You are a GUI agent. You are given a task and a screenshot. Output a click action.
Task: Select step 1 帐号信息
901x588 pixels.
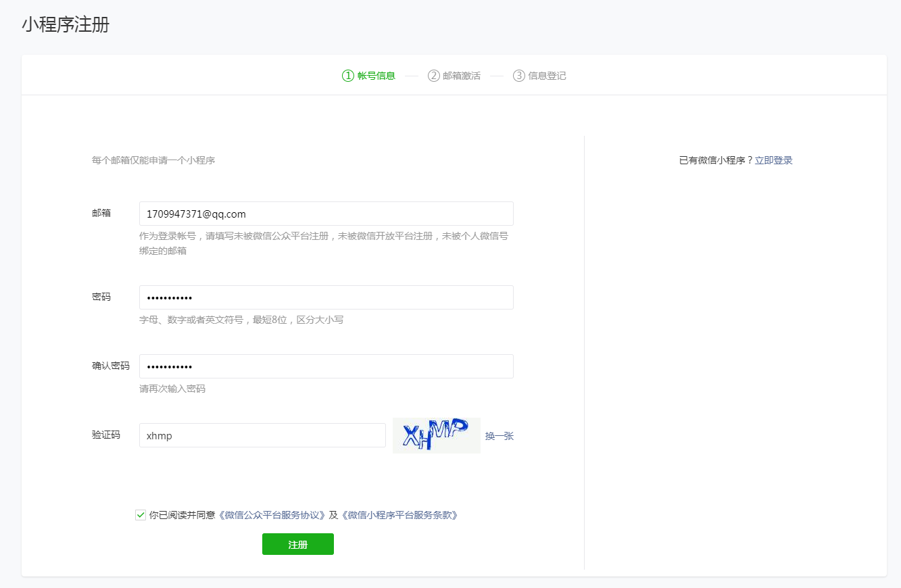(x=369, y=76)
